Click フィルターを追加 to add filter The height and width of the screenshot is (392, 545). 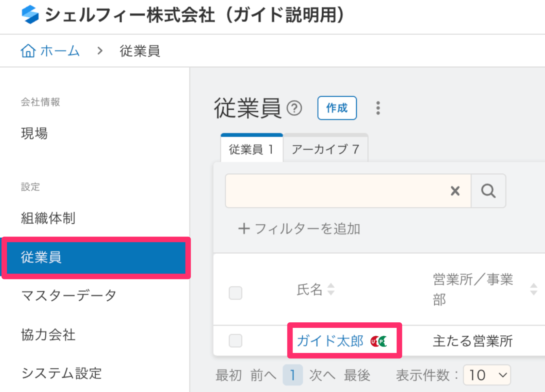pos(299,229)
